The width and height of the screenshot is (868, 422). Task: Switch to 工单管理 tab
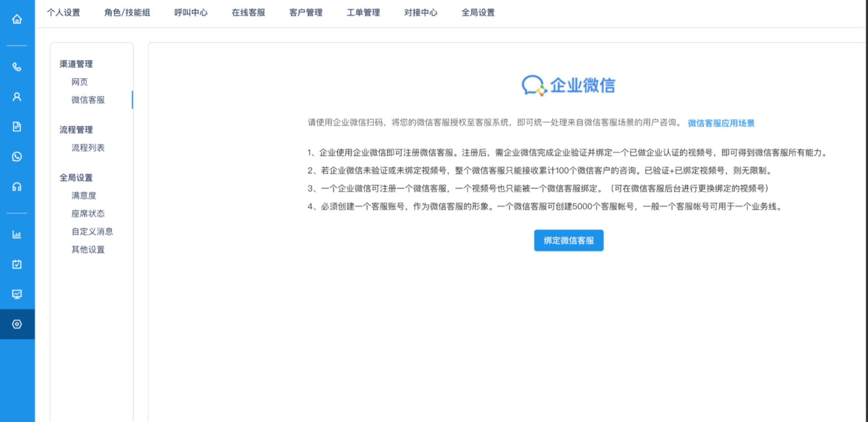[x=363, y=13]
